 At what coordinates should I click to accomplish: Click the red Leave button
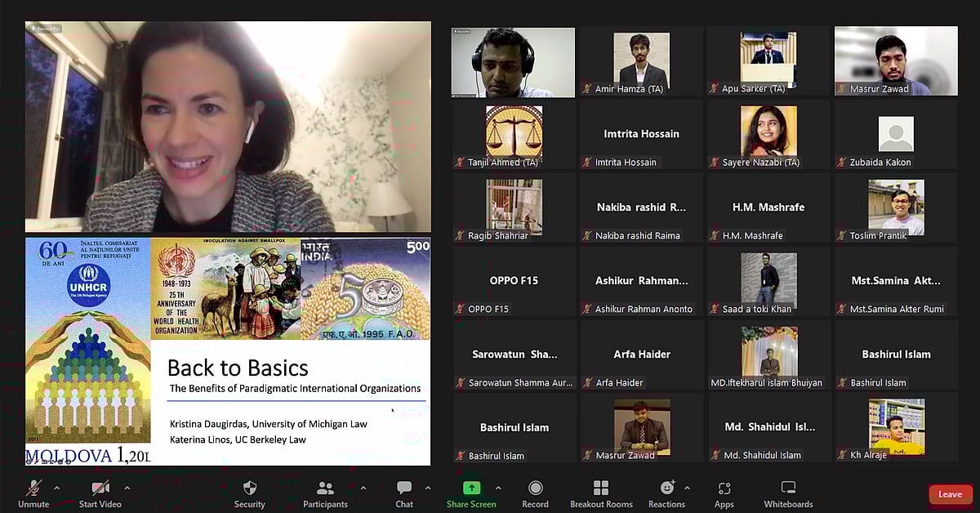click(x=950, y=494)
